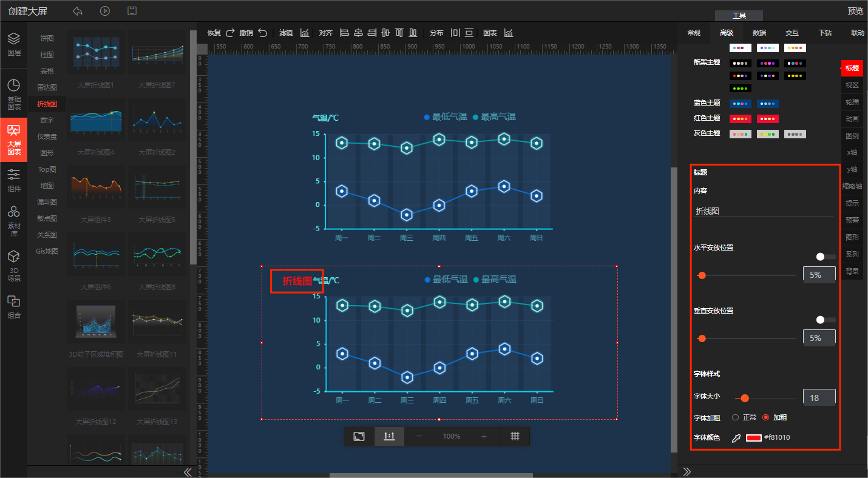Open the 基础图表 sidebar section

[x=13, y=94]
